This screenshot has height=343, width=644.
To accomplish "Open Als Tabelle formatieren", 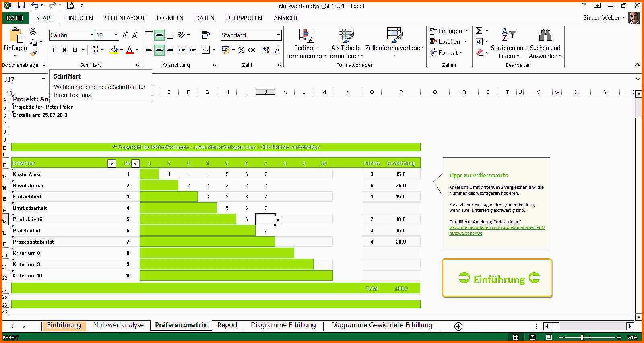I will tap(346, 43).
